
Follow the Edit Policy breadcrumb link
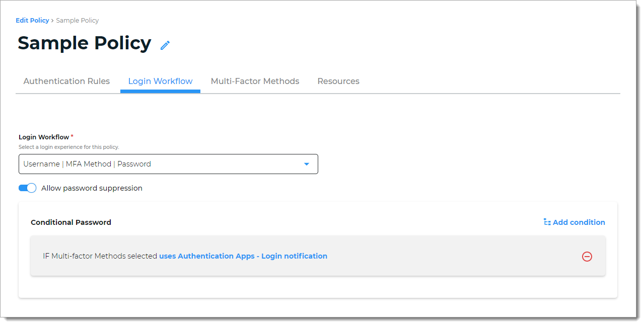click(32, 21)
